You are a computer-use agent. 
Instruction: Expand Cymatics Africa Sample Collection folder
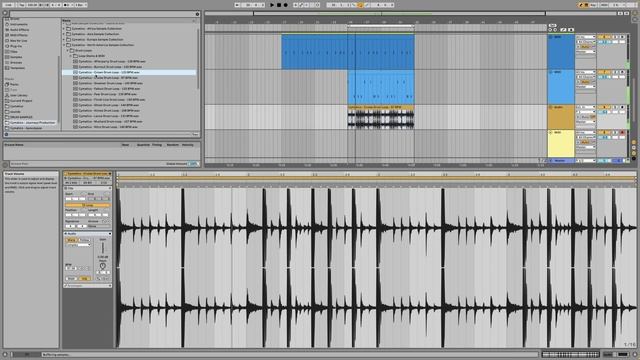[x=64, y=29]
